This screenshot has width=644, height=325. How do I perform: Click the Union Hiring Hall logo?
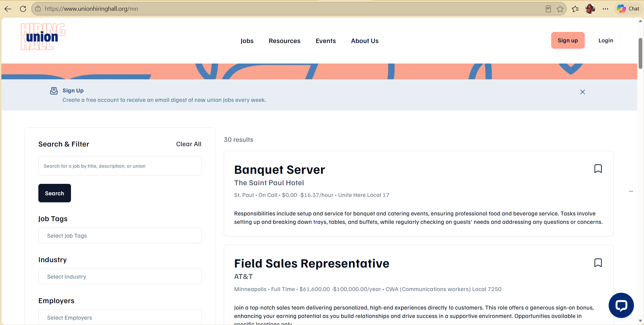point(43,37)
